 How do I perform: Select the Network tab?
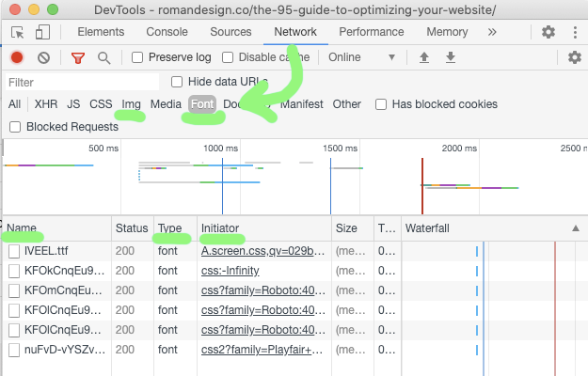tap(295, 32)
